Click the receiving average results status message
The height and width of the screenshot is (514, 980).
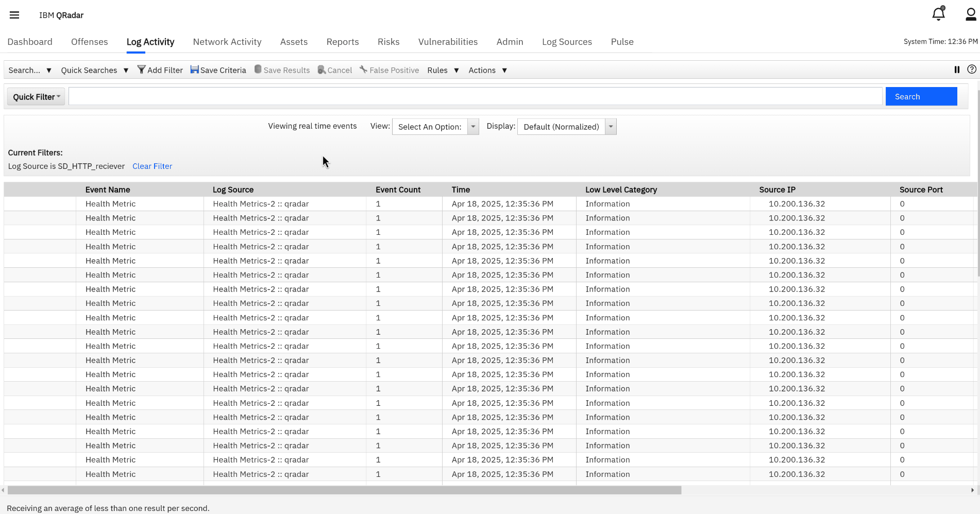(108, 508)
